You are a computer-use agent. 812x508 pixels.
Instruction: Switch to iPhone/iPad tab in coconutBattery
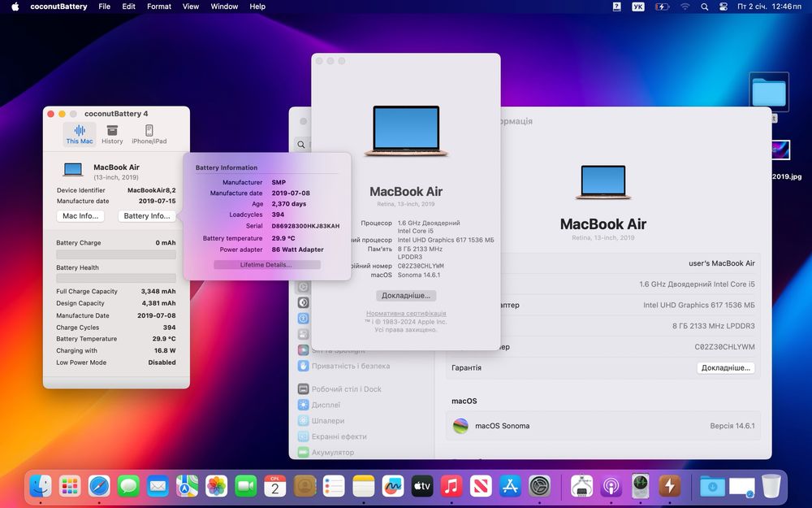[x=149, y=134]
